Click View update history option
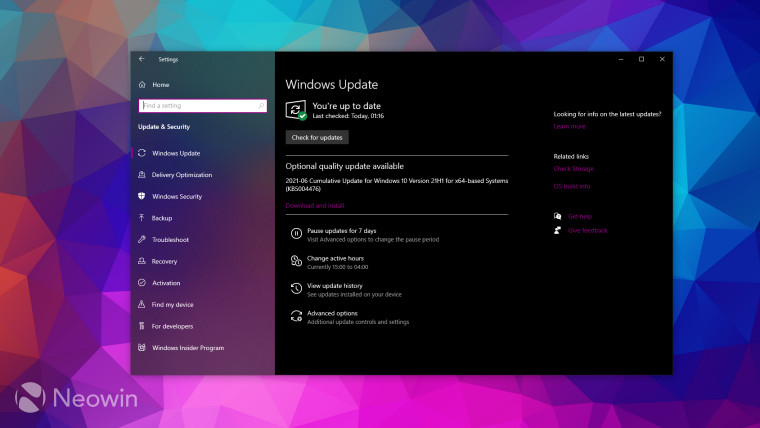Viewport: 760px width, 428px height. [x=335, y=286]
